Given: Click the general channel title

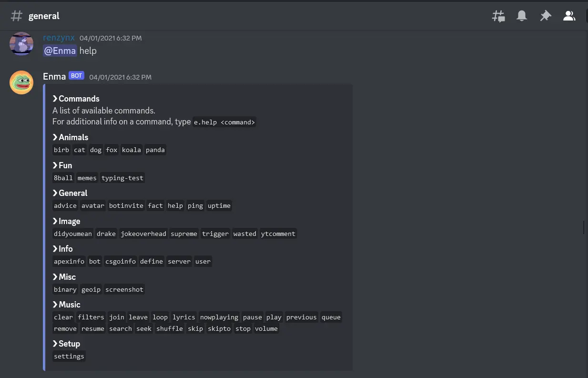Looking at the screenshot, I should click(44, 16).
